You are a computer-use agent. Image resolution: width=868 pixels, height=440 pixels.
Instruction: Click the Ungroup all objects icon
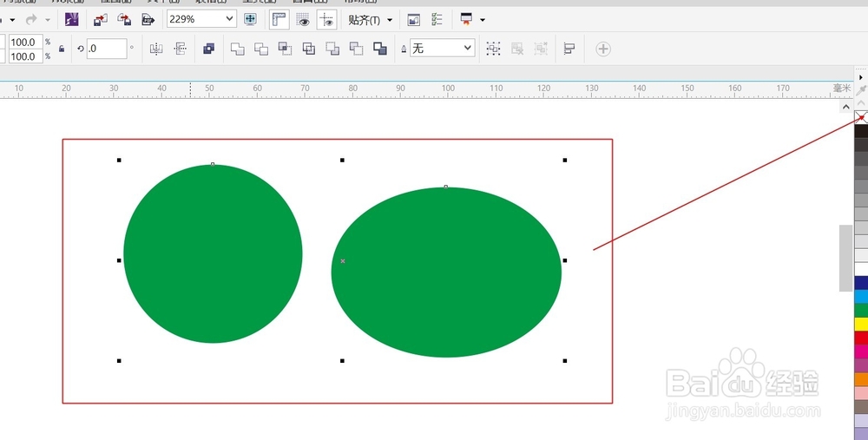click(541, 49)
